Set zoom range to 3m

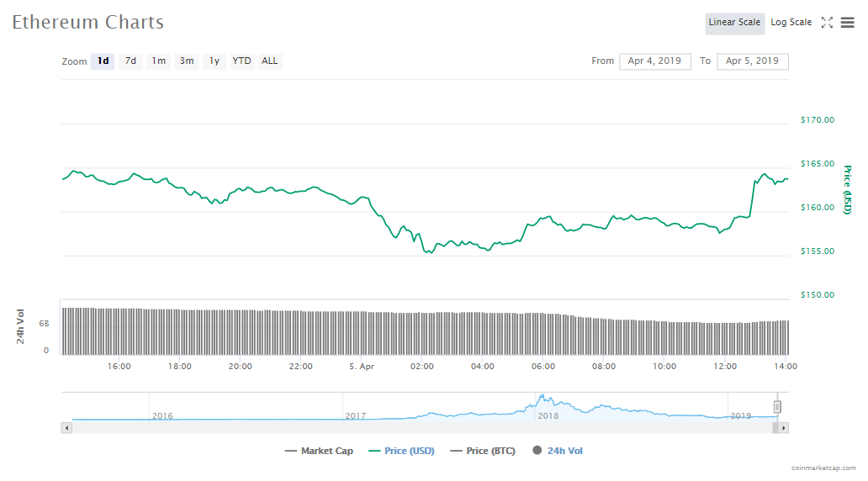pyautogui.click(x=187, y=61)
